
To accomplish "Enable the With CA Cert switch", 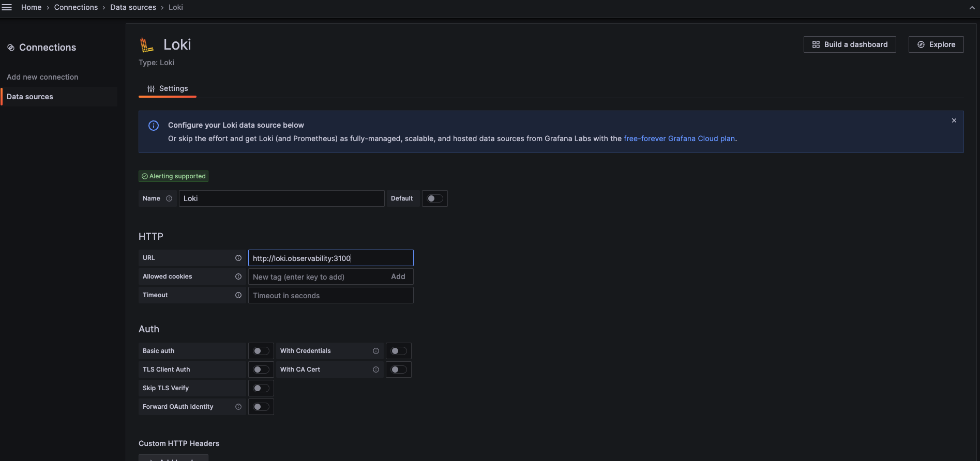I will coord(399,370).
